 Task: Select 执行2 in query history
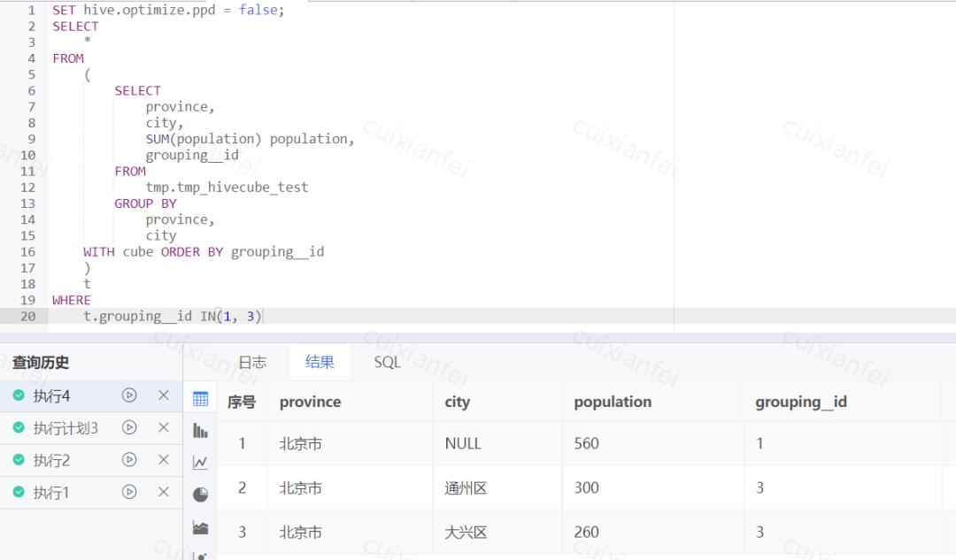click(x=51, y=460)
